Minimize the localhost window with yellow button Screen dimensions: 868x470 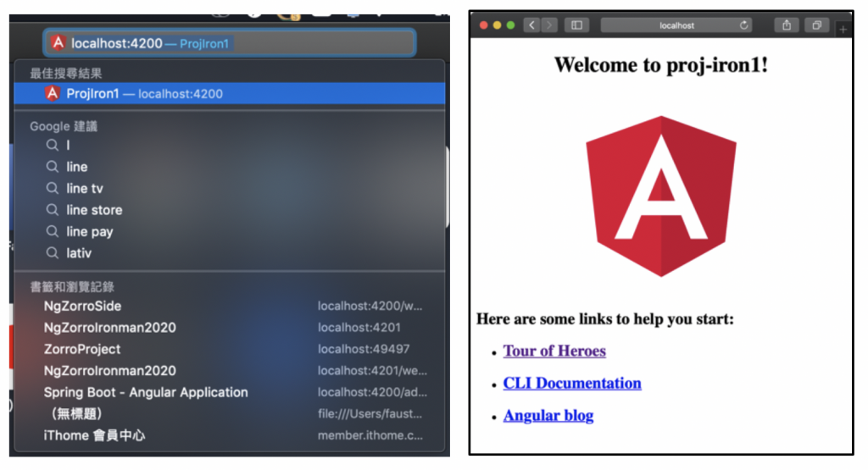(497, 25)
